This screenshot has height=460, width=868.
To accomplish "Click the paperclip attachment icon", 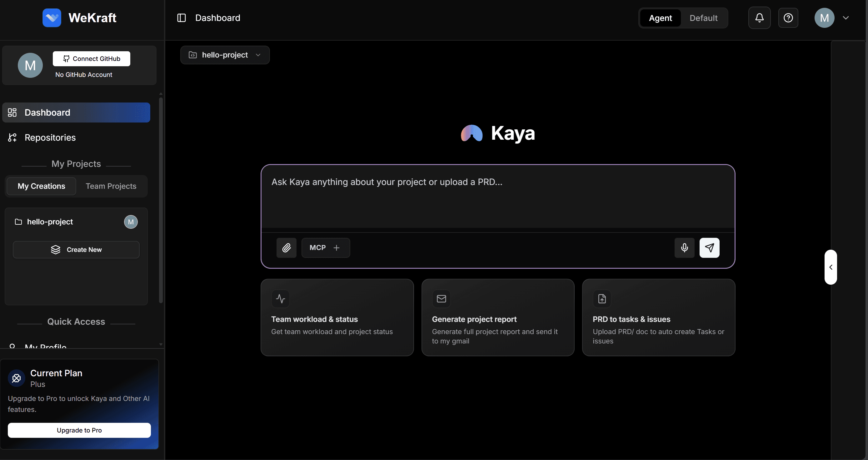I will pos(287,248).
